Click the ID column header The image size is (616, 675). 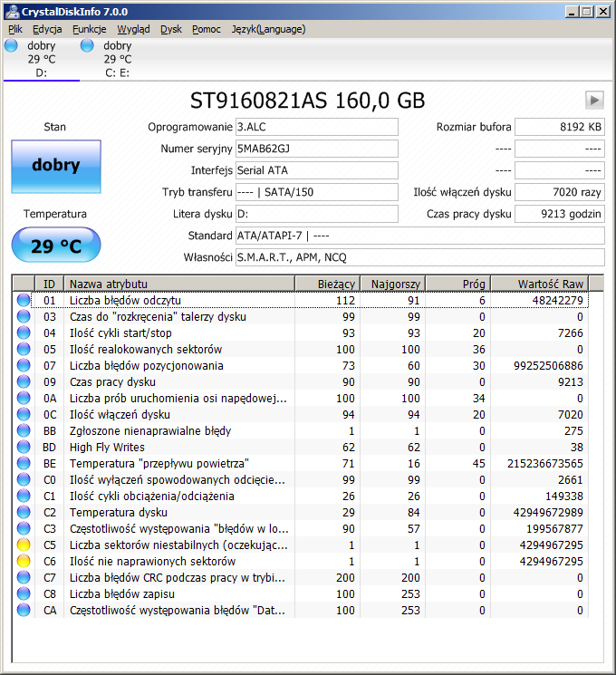point(49,284)
